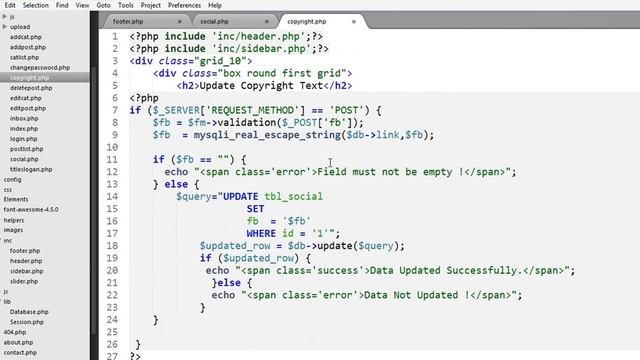Open sidebar.php under the inc folder
Screen dimensions: 640x360
[x=27, y=271]
